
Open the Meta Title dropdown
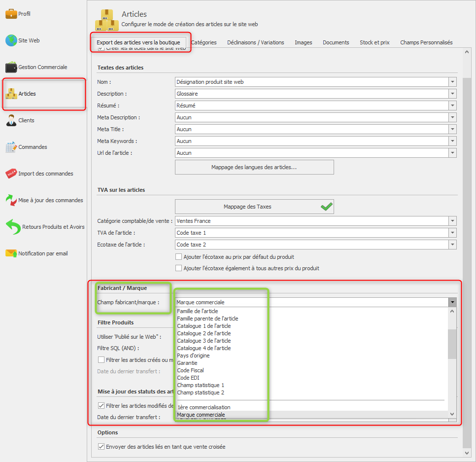click(453, 129)
